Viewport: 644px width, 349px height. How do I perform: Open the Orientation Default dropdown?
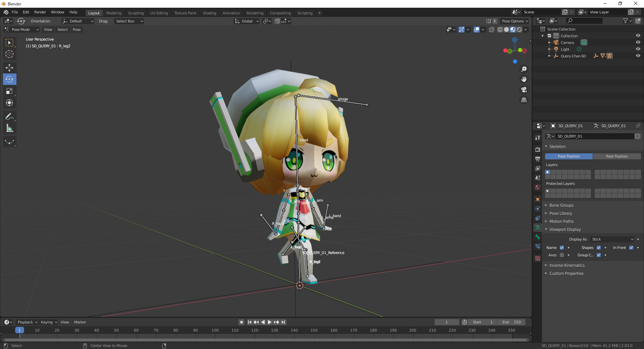click(78, 21)
